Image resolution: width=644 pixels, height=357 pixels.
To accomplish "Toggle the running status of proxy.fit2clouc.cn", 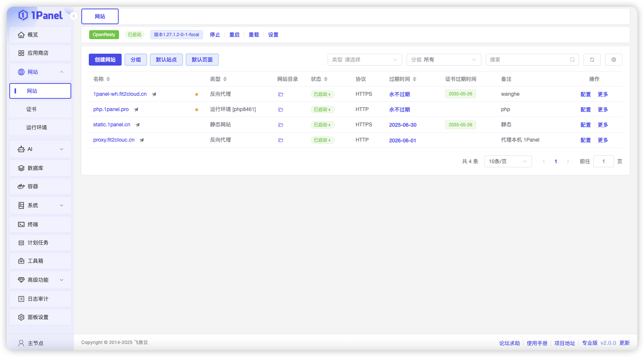I will tap(322, 140).
